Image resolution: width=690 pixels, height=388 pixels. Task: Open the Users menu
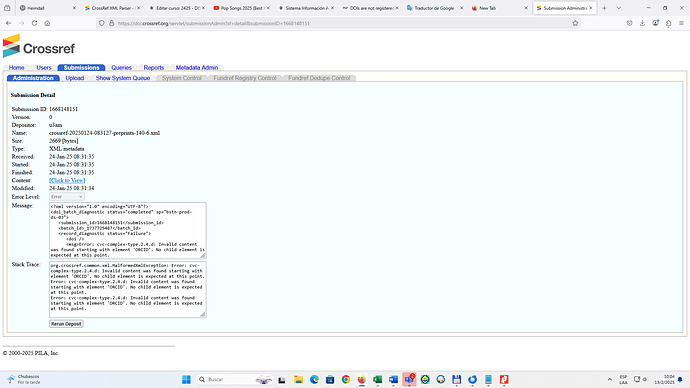(44, 67)
